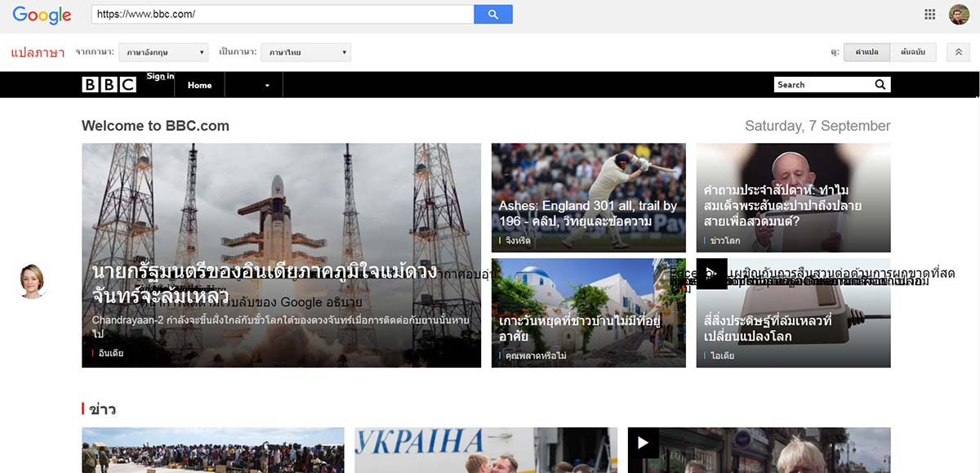980x473 pixels.
Task: Open the BBC Home menu item
Action: pos(199,85)
